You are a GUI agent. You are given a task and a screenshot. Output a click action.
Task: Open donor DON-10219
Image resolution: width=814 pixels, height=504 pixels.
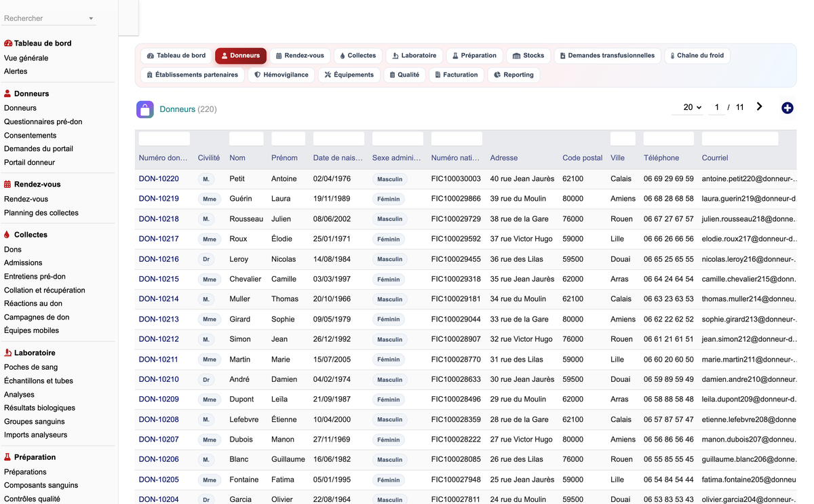point(159,199)
